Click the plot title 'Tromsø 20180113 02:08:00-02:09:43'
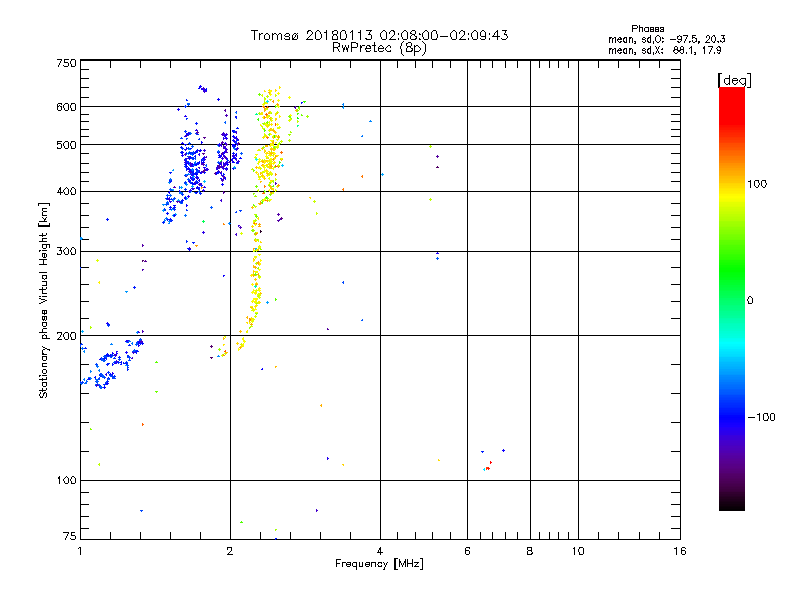 coord(379,35)
